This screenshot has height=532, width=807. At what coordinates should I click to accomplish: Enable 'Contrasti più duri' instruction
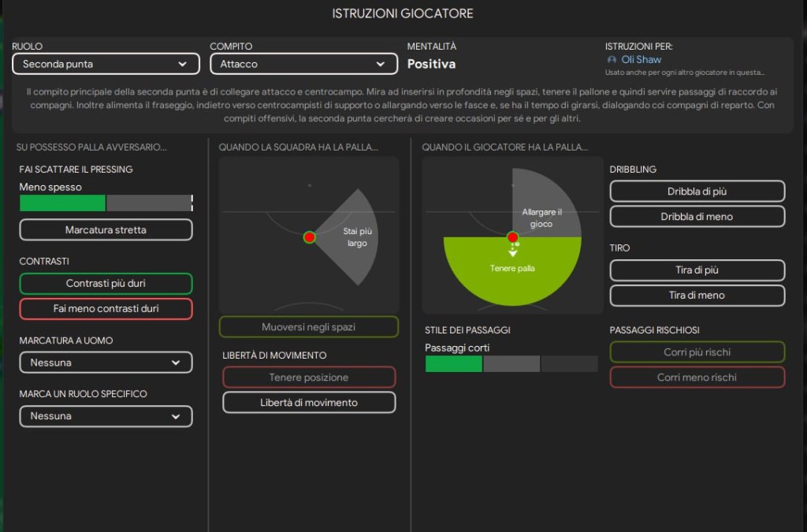pos(106,284)
